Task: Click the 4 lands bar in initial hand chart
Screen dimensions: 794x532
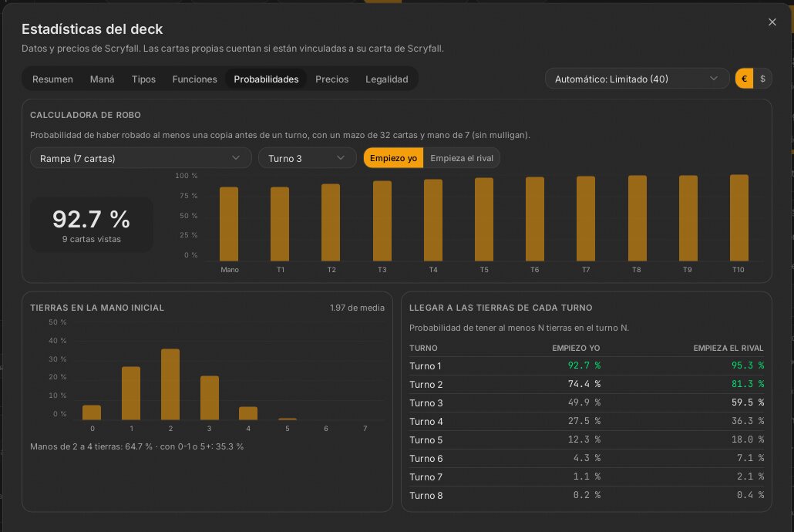Action: pos(248,413)
